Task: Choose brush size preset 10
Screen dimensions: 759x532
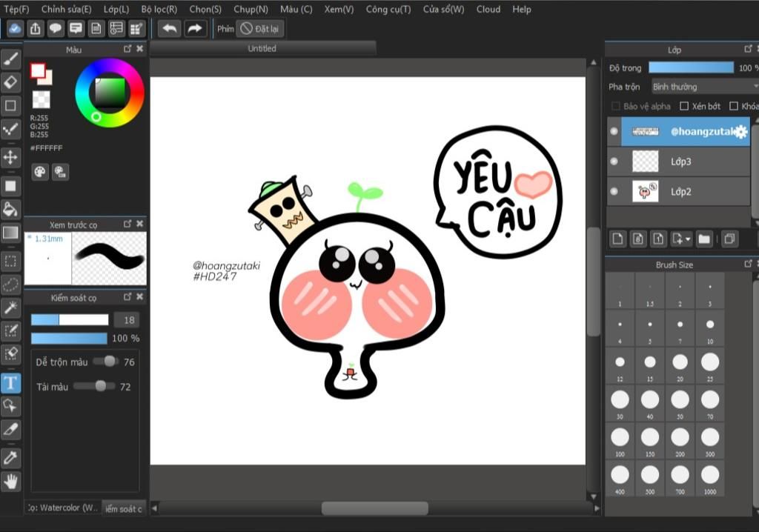Action: (710, 328)
